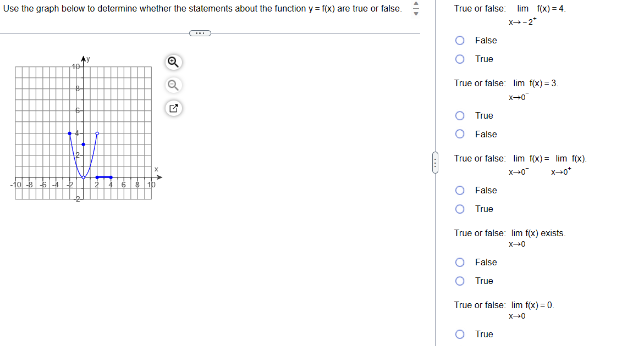This screenshot has height=351, width=644.
Task: Click the zoom-in magnifier icon beside the graph
Action: pyautogui.click(x=173, y=63)
